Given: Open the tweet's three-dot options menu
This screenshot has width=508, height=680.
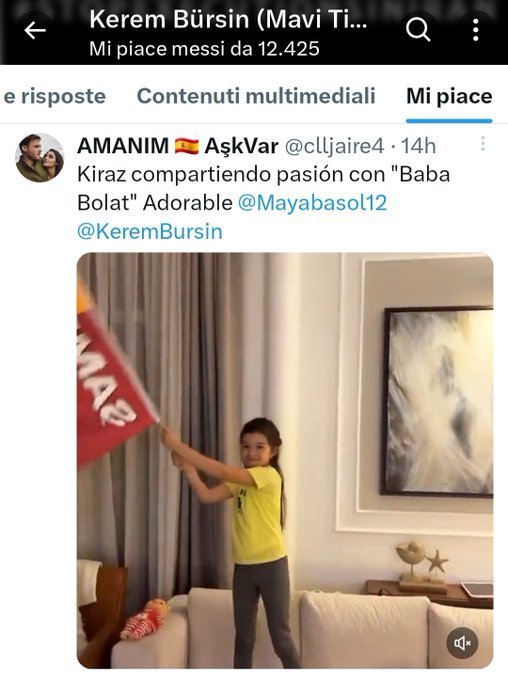Looking at the screenshot, I should point(483,144).
